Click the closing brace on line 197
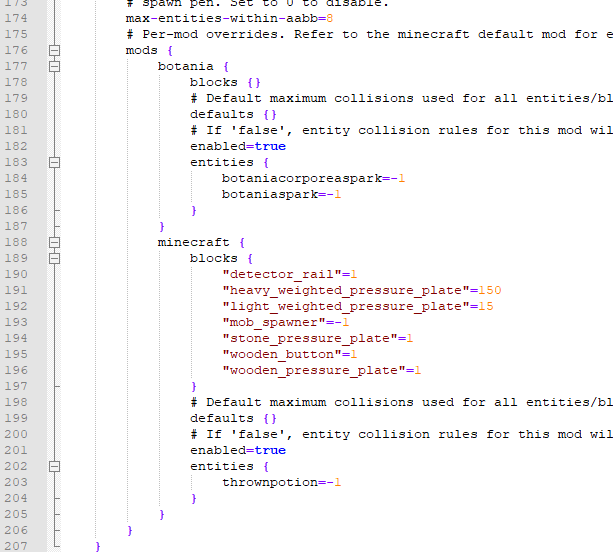This screenshot has height=552, width=613. click(x=194, y=387)
